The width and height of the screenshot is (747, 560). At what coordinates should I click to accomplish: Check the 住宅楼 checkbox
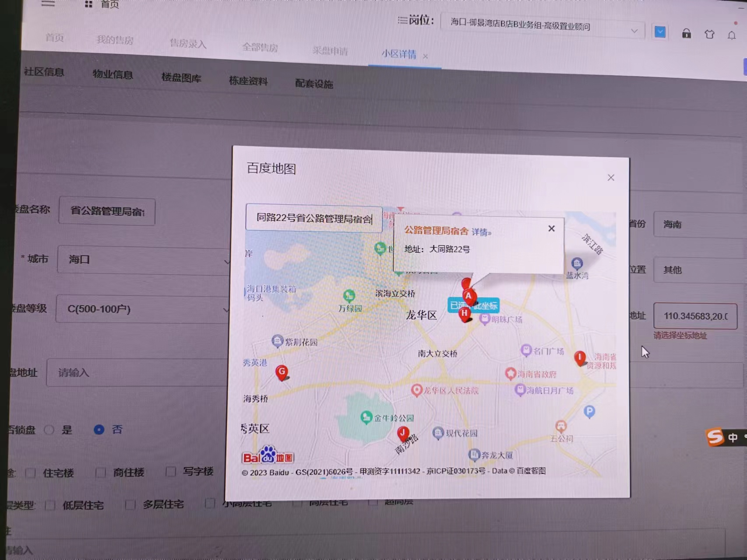pos(30,473)
